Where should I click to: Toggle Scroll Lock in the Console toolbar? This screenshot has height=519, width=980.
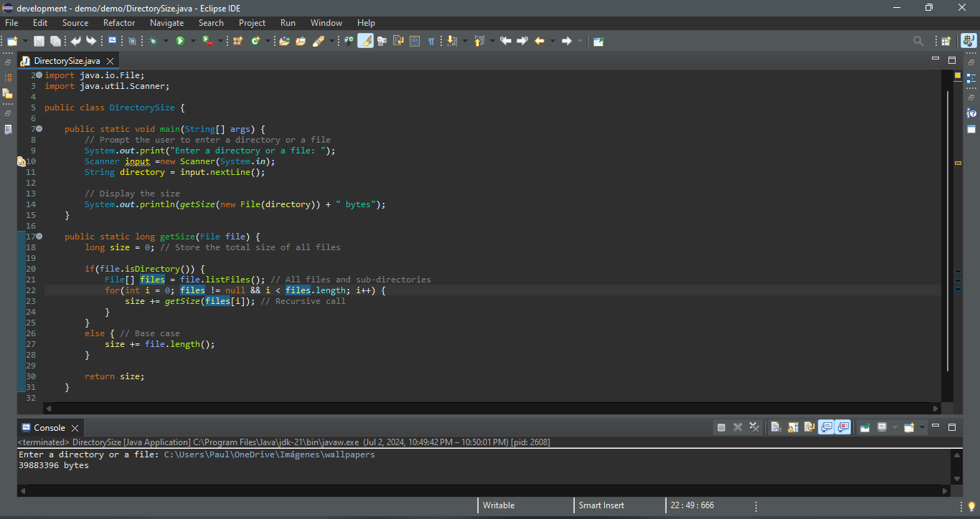793,427
